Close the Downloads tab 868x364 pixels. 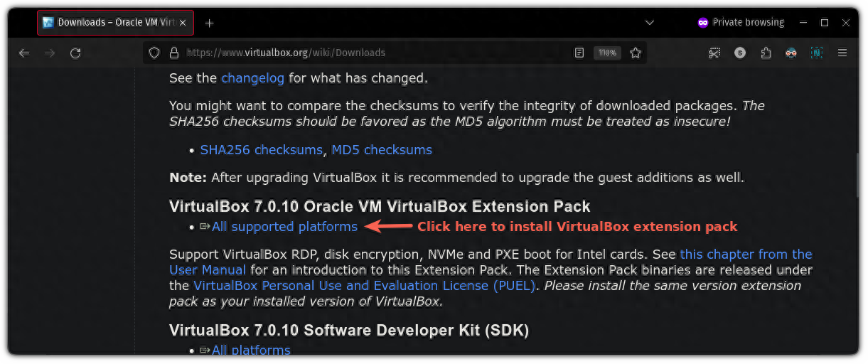pos(183,23)
